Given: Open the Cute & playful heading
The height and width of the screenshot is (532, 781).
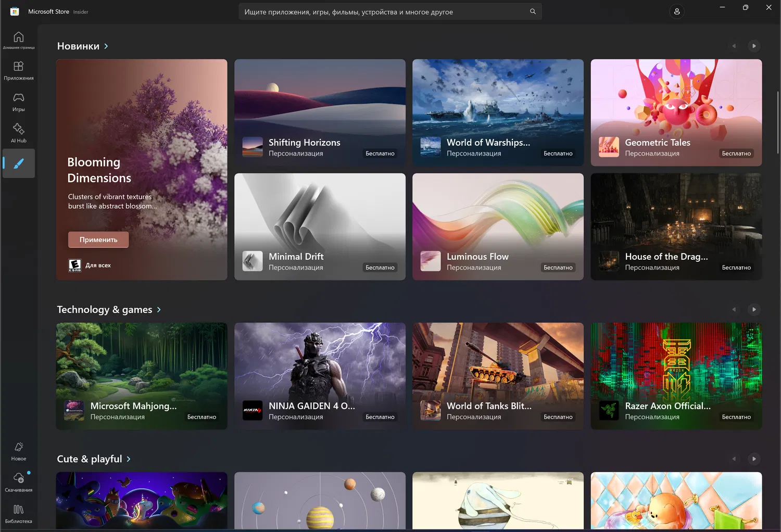Looking at the screenshot, I should coord(90,459).
